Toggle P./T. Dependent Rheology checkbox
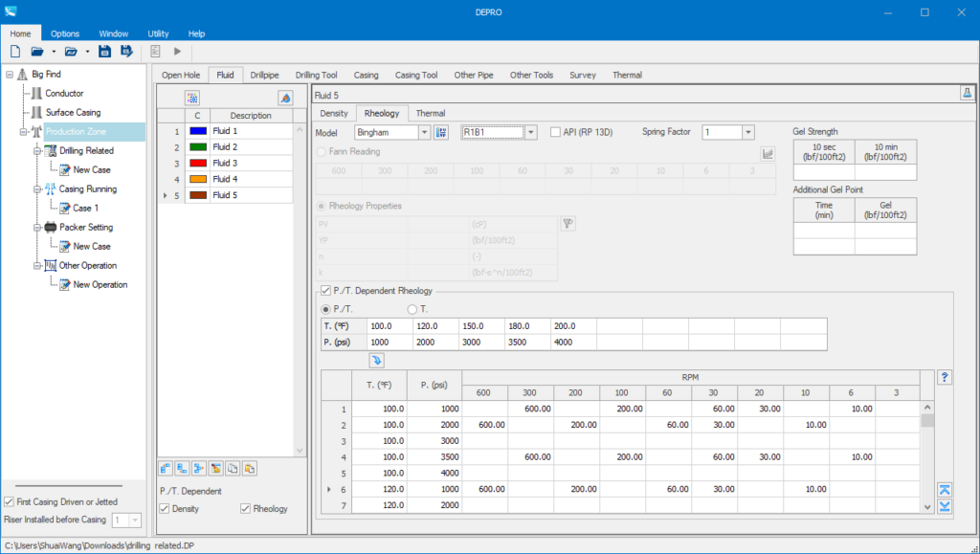 325,291
